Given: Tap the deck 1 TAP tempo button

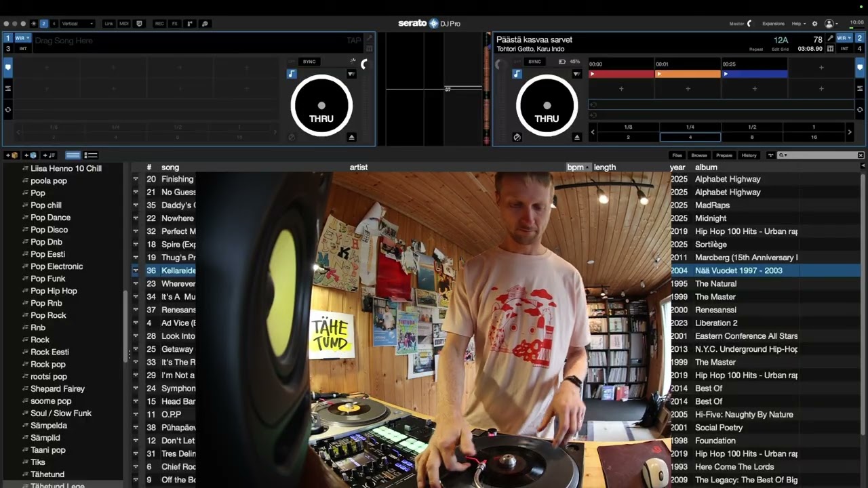Looking at the screenshot, I should click(x=354, y=41).
